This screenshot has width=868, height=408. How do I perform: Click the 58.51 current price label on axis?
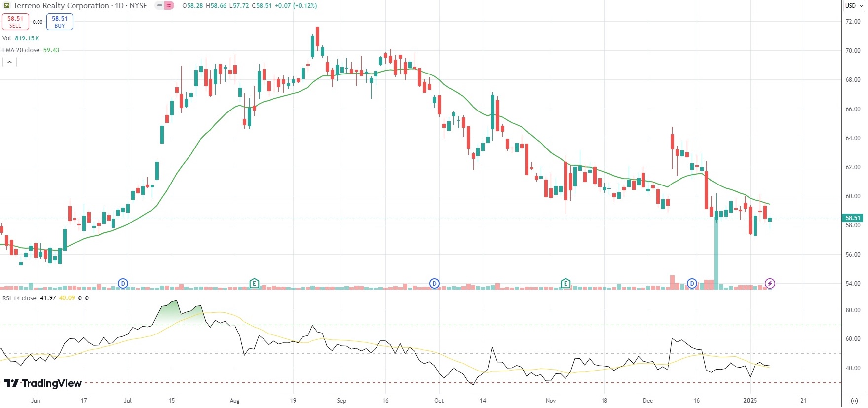853,218
